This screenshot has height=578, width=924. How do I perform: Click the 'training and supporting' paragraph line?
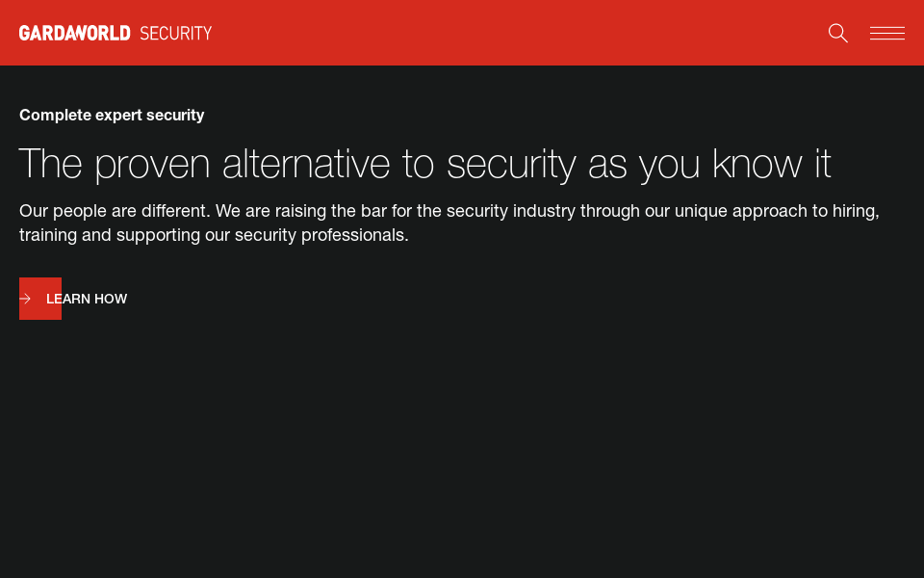214,235
